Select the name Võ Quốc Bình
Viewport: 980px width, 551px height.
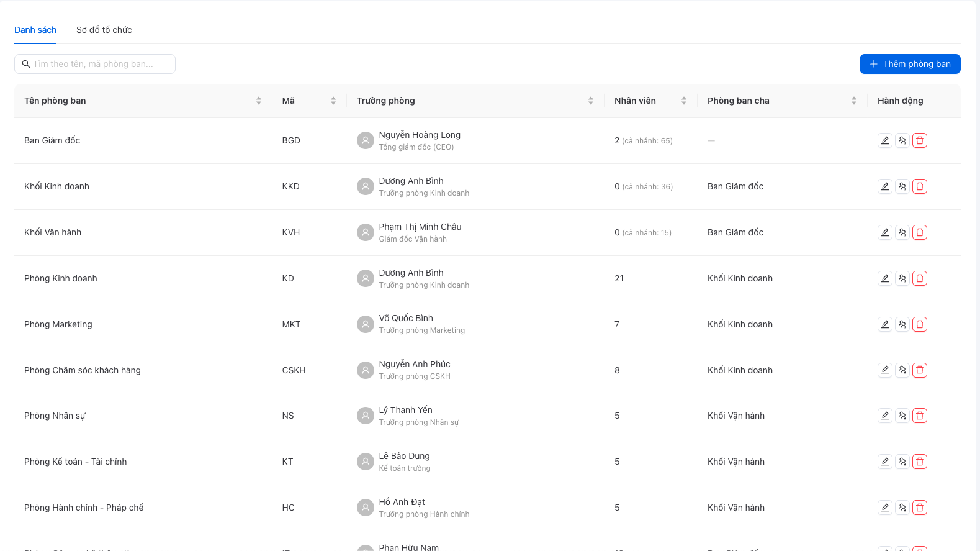coord(406,318)
